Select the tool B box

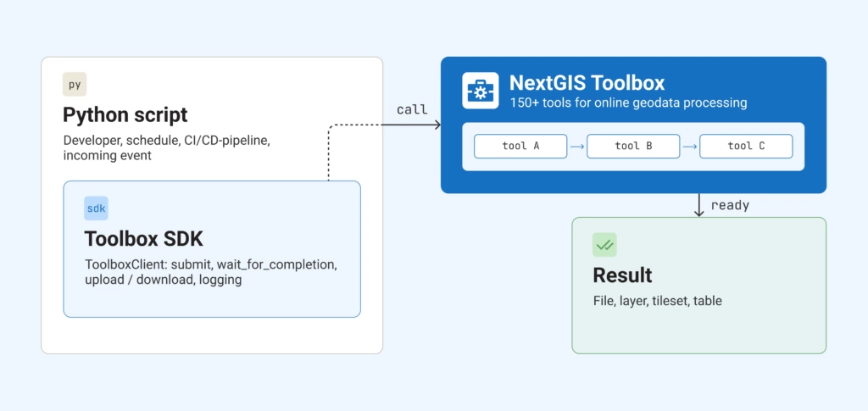point(633,147)
